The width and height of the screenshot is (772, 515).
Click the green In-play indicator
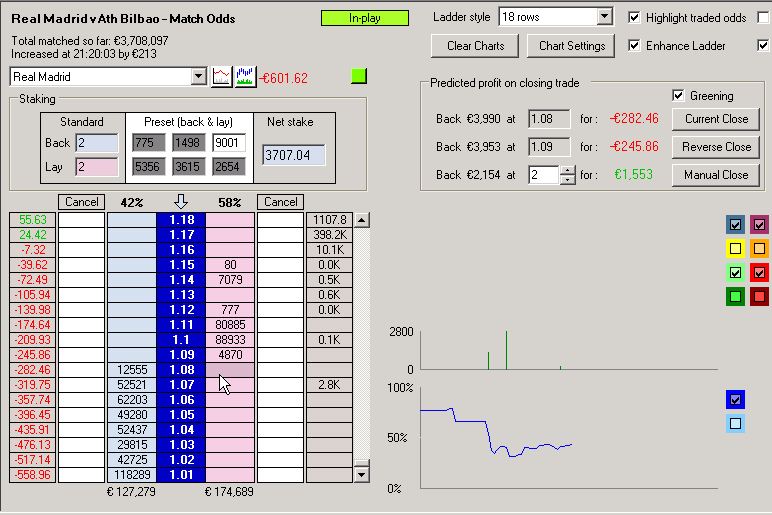[x=365, y=18]
